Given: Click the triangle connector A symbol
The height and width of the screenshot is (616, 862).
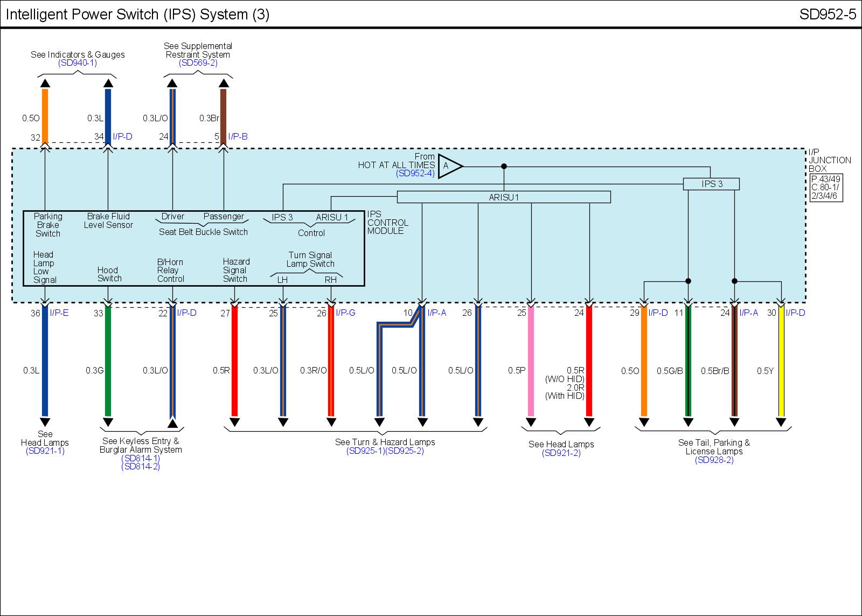Looking at the screenshot, I should click(x=450, y=166).
